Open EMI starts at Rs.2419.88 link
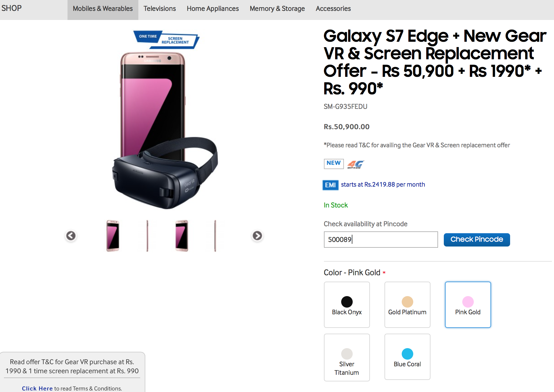 (383, 185)
